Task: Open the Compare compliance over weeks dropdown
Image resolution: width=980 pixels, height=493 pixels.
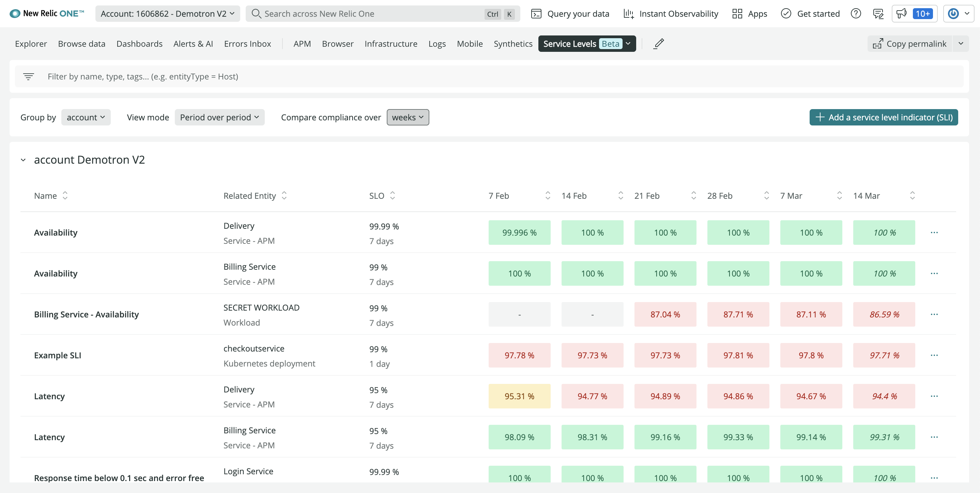Action: click(x=408, y=117)
